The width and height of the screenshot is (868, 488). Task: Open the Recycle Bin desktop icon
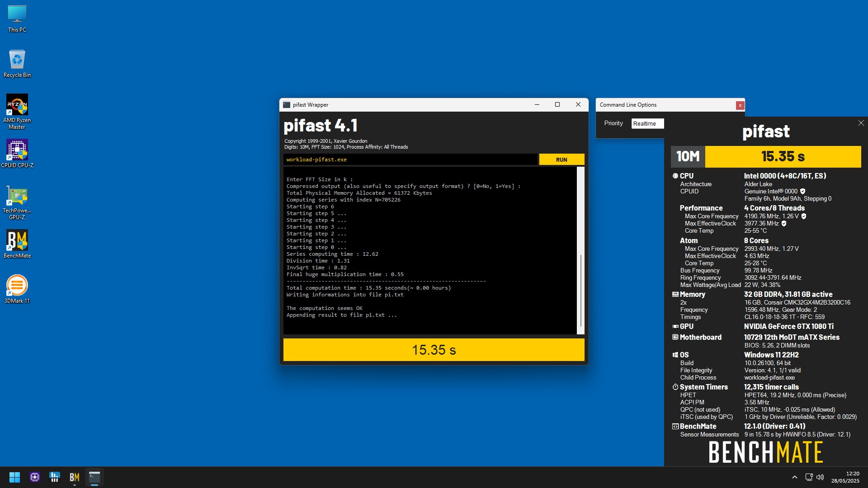[x=17, y=63]
